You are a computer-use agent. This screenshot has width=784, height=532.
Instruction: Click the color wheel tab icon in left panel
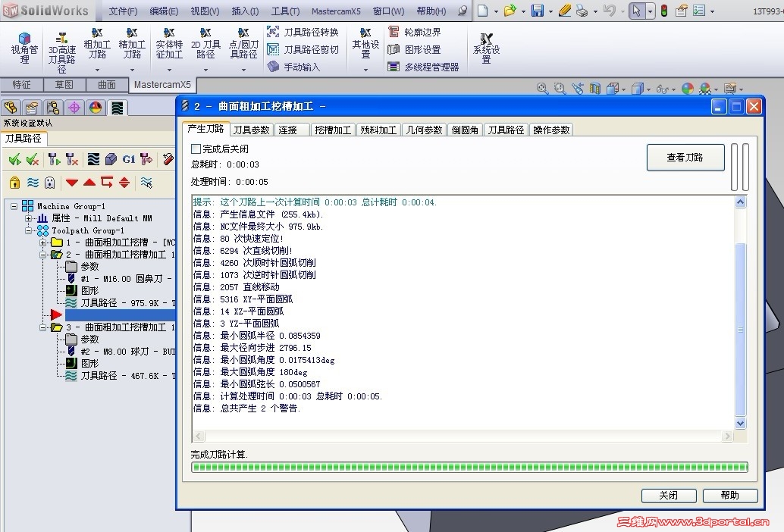click(x=96, y=108)
